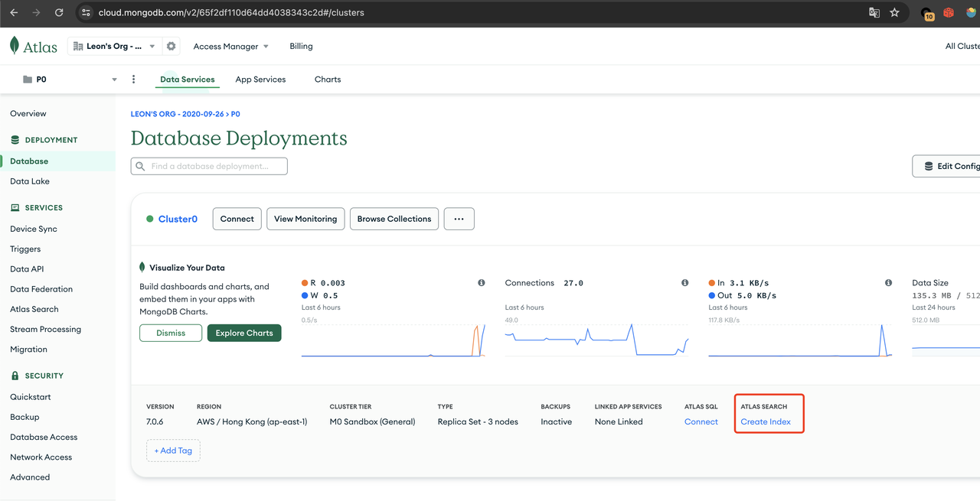The width and height of the screenshot is (980, 501).
Task: Open the P0 project selector dropdown
Action: click(70, 80)
